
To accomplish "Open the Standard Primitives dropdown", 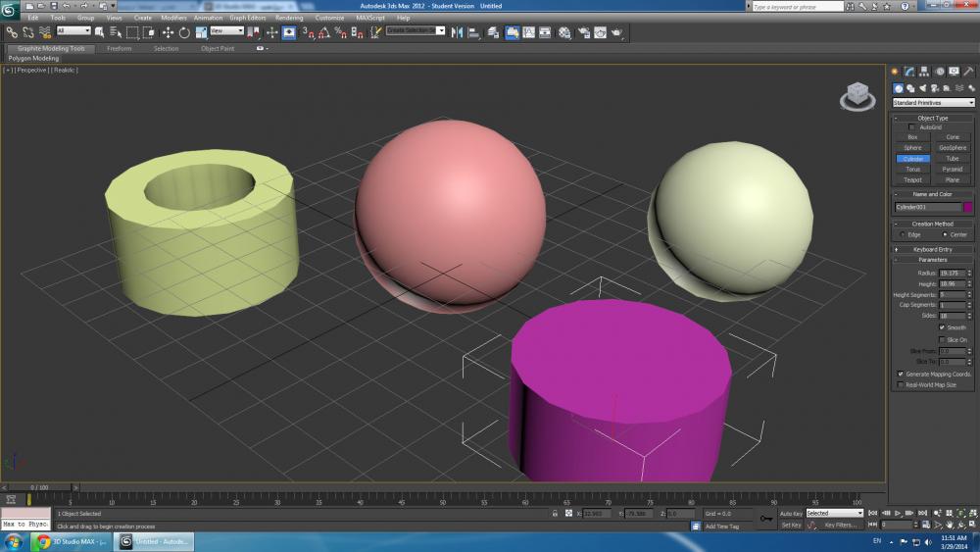I will (933, 103).
